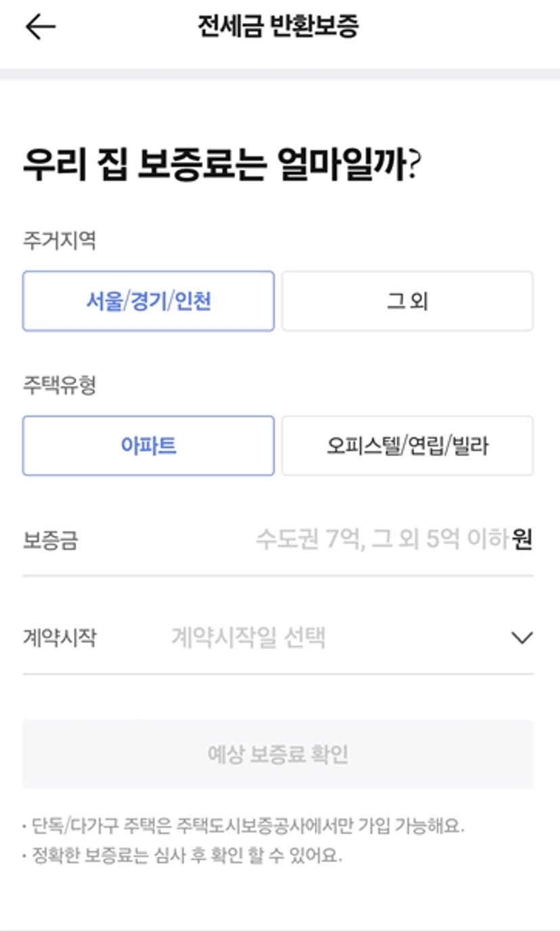Tap the back arrow icon
This screenshot has width=560, height=931.
(x=40, y=27)
